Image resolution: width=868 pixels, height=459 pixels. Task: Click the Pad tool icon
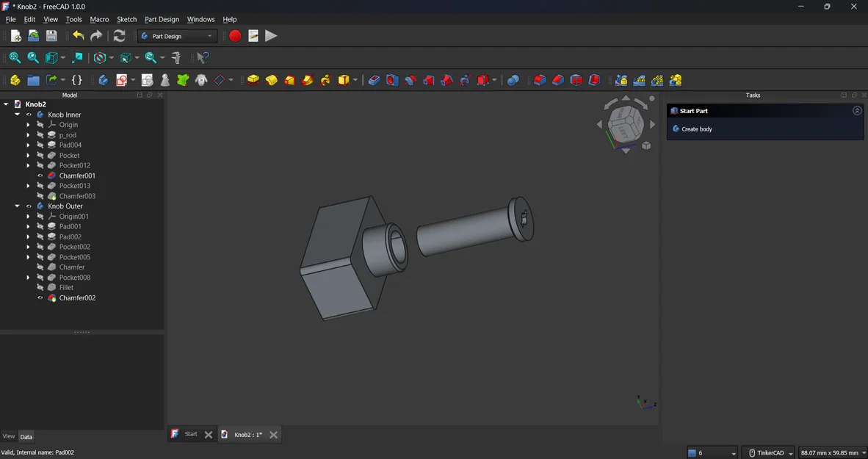[x=253, y=80]
